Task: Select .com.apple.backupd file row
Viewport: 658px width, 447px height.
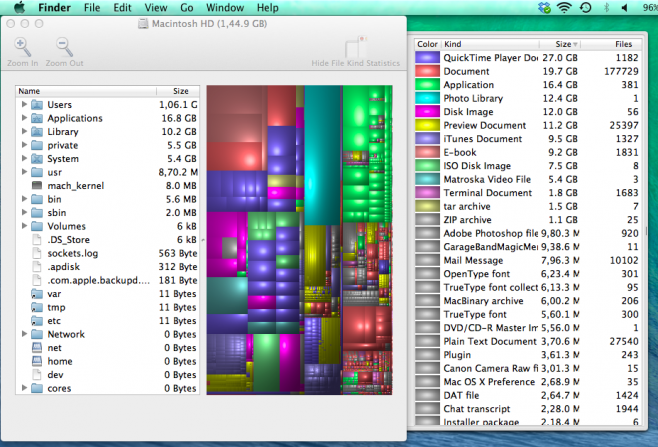Action: pos(107,280)
